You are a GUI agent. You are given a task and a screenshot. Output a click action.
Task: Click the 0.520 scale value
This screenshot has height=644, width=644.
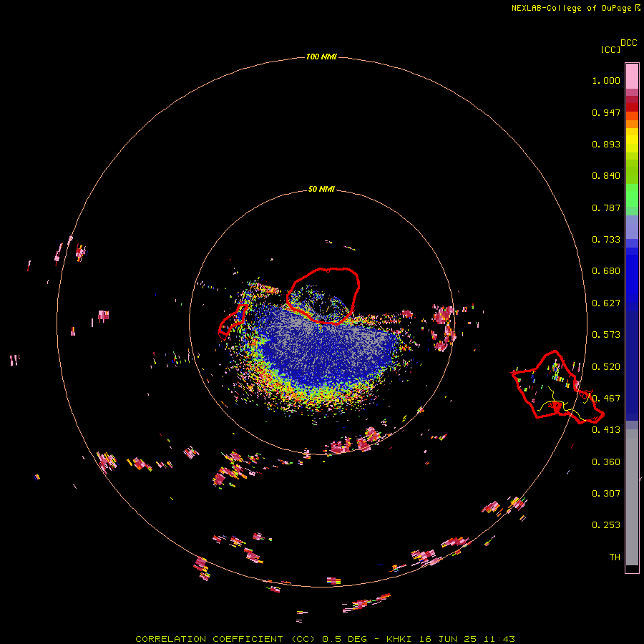[606, 367]
